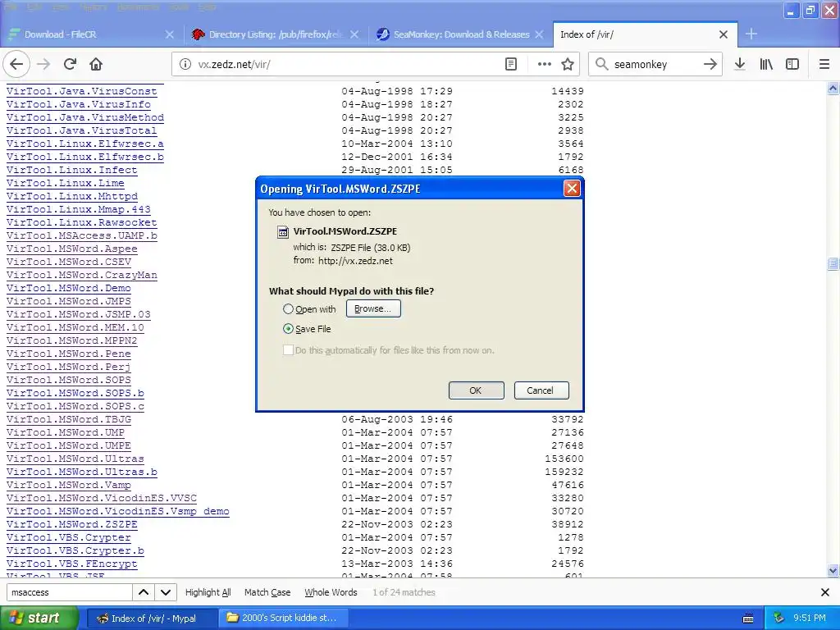This screenshot has height=630, width=840.
Task: Click the Browse... button
Action: pos(373,308)
